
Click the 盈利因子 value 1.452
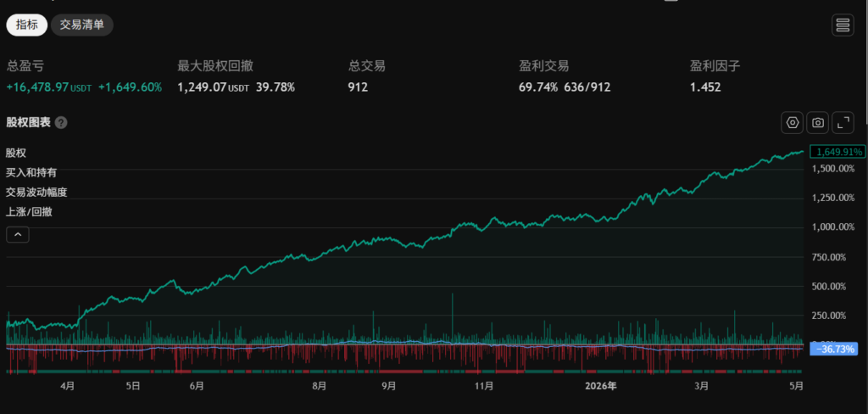point(705,87)
